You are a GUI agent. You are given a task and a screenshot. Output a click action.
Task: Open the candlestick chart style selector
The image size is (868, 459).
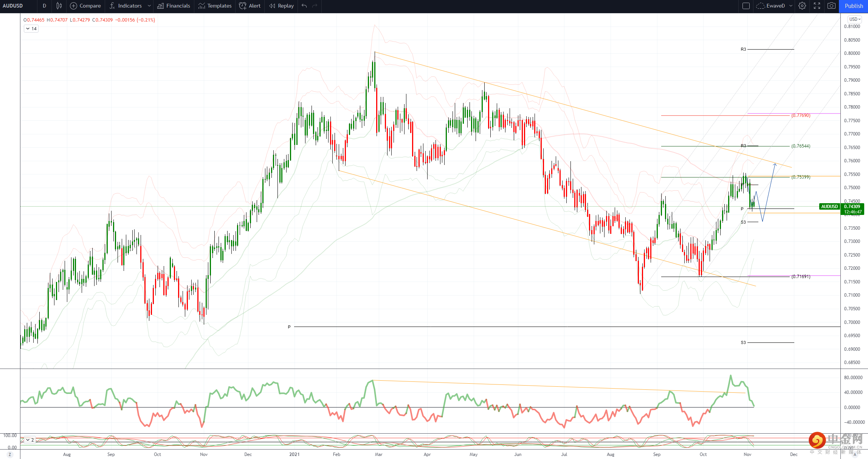tap(59, 6)
